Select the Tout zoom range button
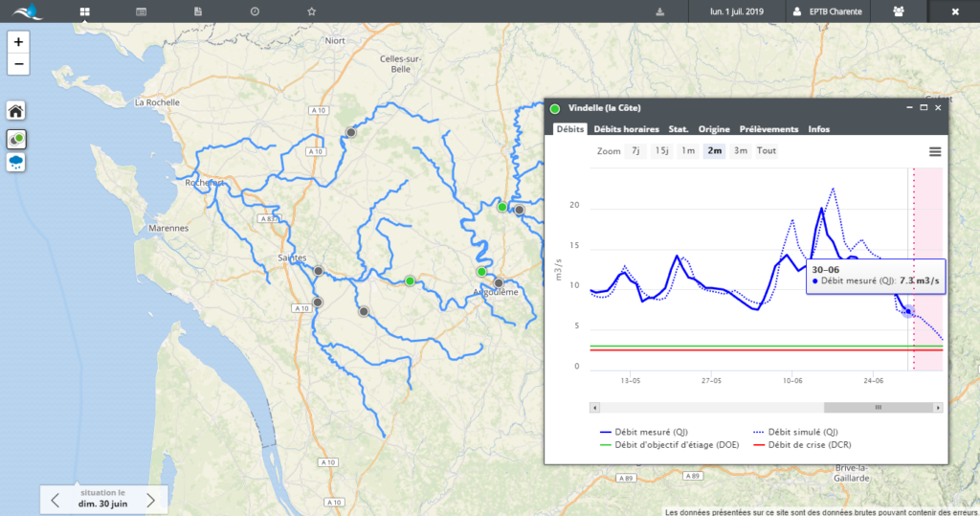The image size is (980, 516). click(x=767, y=151)
